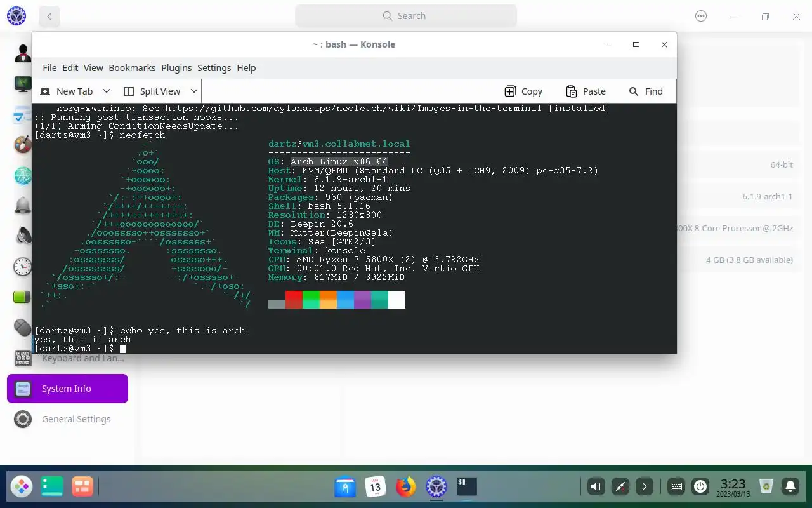Click the highlighted "Arch Linux x86_64" text
812x508 pixels.
[x=339, y=162]
